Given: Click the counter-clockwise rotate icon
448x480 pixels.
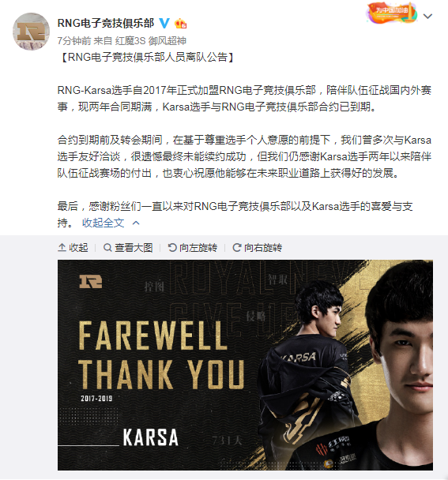Looking at the screenshot, I should tap(172, 247).
